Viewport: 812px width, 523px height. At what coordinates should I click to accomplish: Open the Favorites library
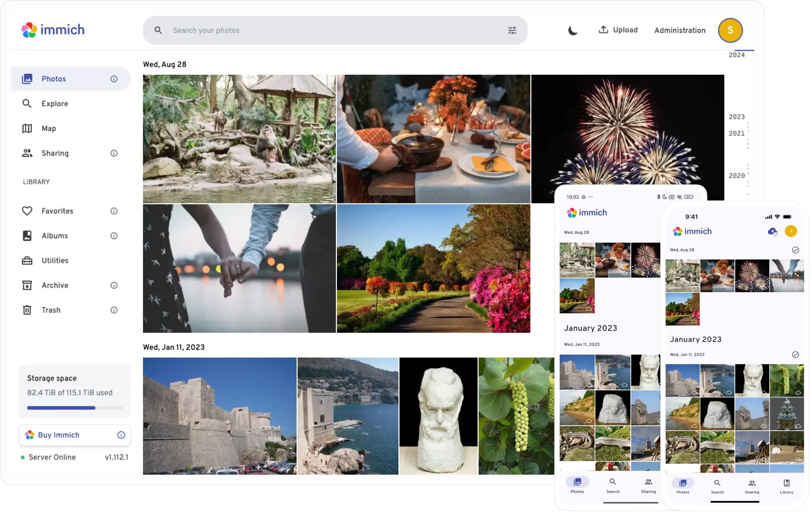57,211
